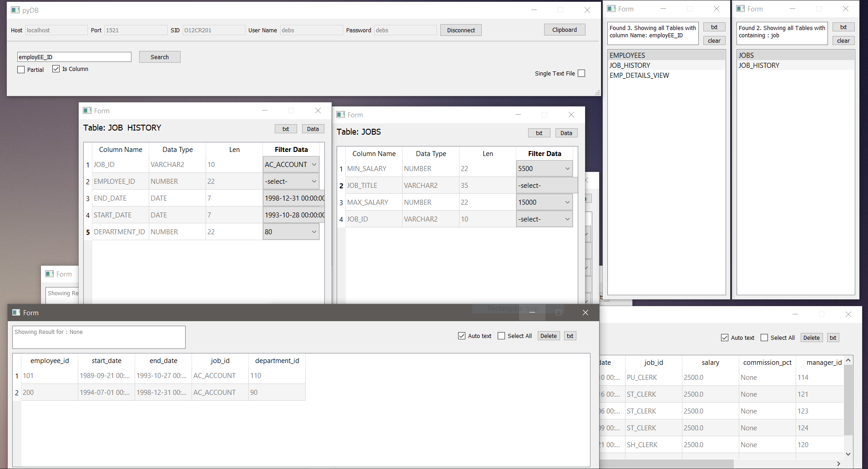Viewport: 868px width, 469px height.
Task: Open the MIN_SALARY filter dropdown showing 5500
Action: (x=544, y=168)
